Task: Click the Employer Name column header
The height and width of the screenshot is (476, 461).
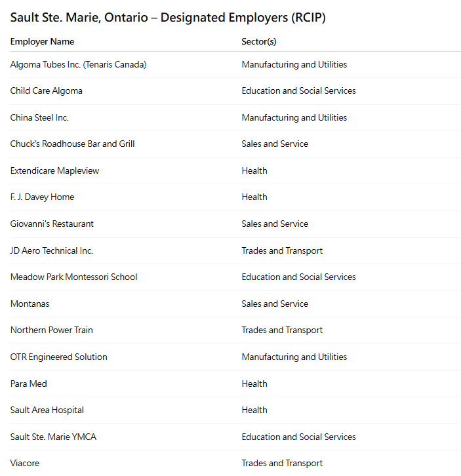Action: click(42, 42)
